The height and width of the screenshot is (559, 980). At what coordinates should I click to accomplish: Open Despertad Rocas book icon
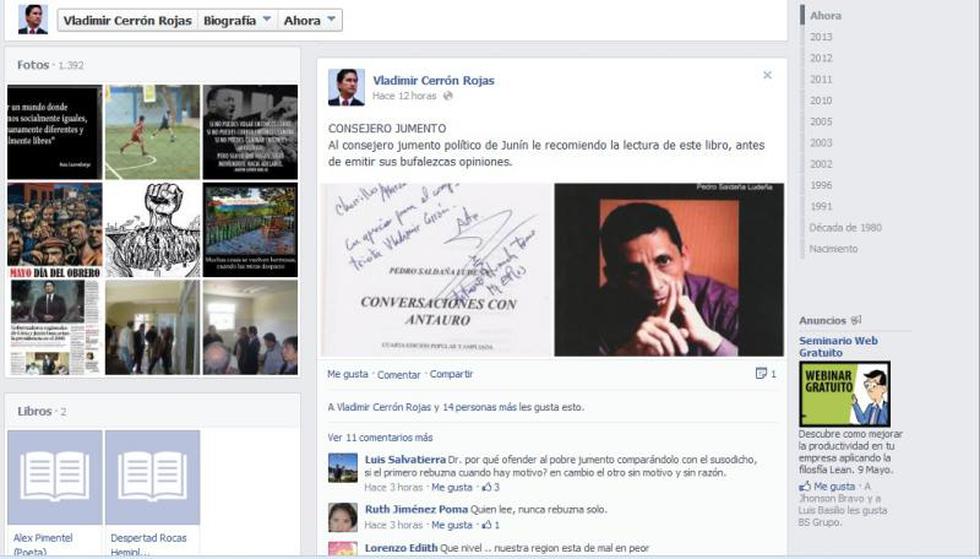pyautogui.click(x=152, y=477)
